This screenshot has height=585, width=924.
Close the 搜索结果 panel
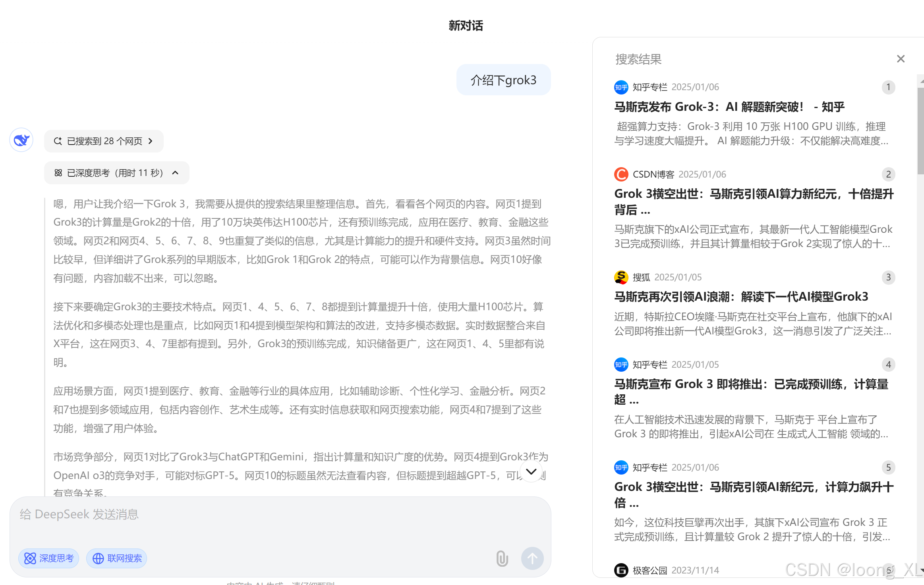tap(901, 59)
